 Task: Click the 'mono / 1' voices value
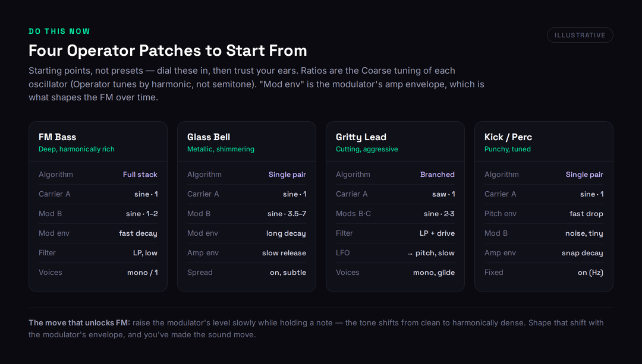(142, 273)
